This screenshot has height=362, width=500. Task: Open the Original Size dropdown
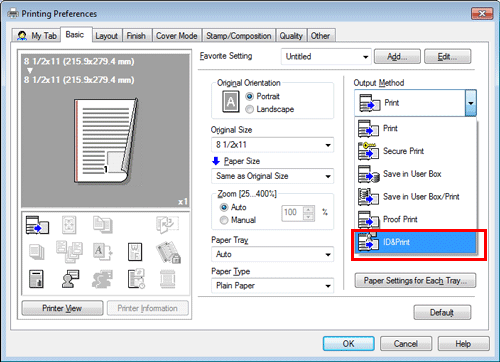click(x=272, y=145)
